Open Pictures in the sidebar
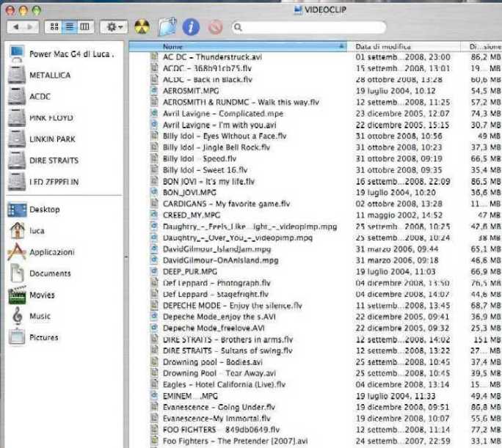The width and height of the screenshot is (502, 448). (34, 338)
